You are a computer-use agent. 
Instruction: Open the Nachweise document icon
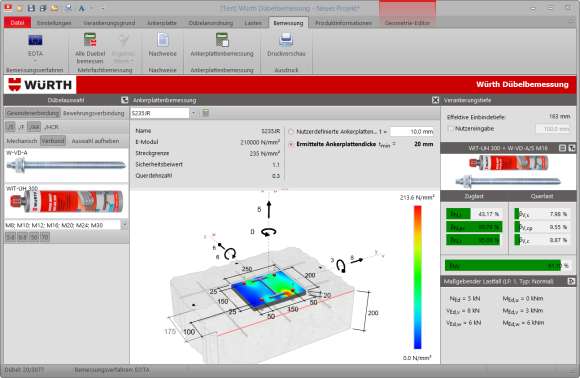[163, 40]
